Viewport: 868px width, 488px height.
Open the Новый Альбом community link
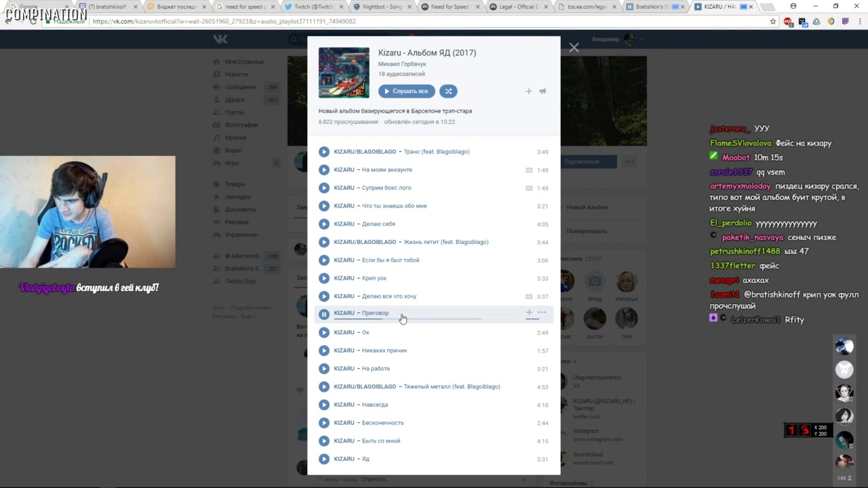point(587,207)
